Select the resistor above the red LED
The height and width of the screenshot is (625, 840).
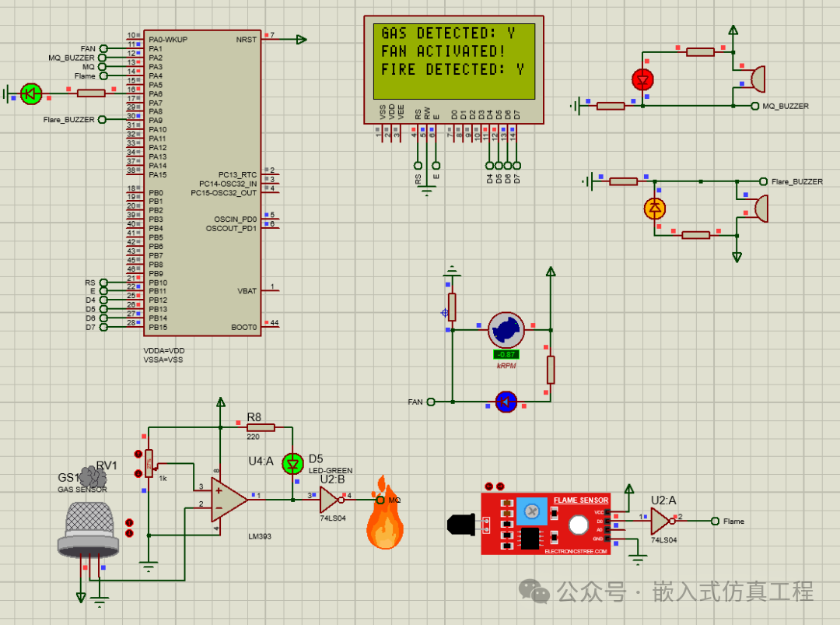[x=700, y=52]
